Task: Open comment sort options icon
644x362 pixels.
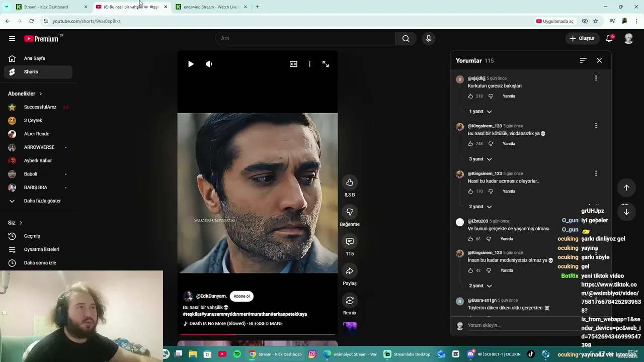Action: 583,60
